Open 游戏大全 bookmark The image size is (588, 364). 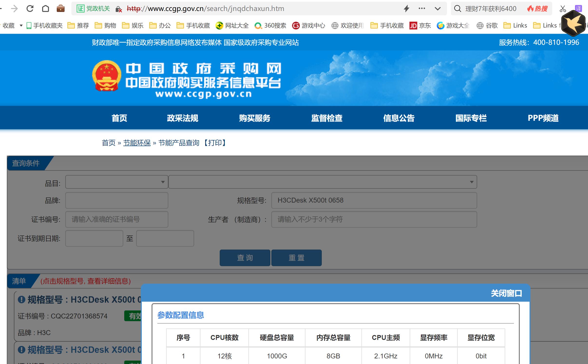[453, 25]
